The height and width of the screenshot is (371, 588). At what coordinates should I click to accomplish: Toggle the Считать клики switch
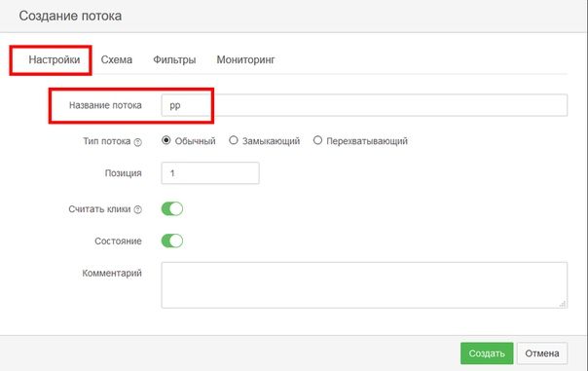pyautogui.click(x=172, y=209)
